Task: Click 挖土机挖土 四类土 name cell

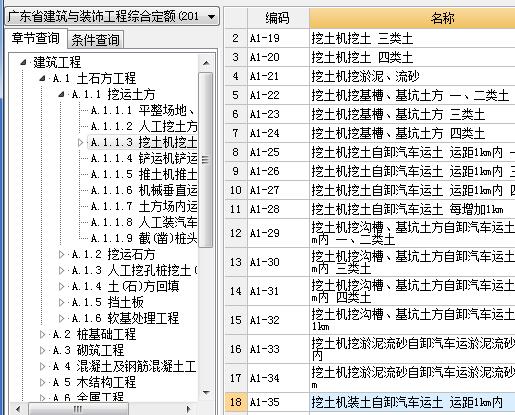Action: (412, 57)
